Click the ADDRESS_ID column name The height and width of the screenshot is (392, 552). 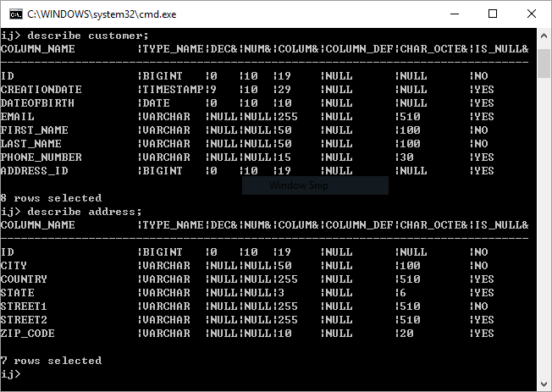(x=35, y=171)
